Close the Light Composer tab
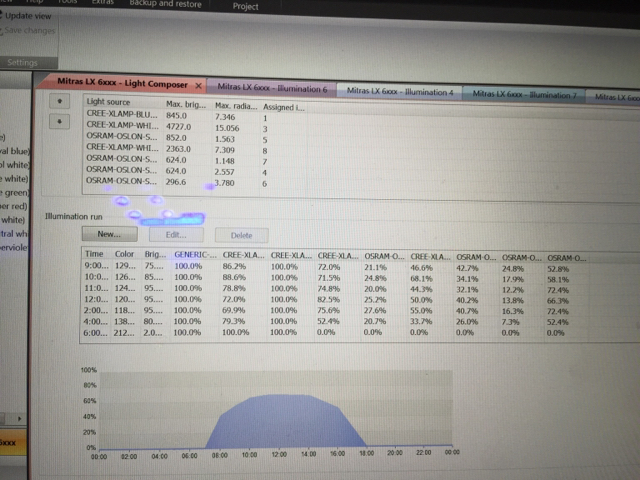 click(x=199, y=87)
